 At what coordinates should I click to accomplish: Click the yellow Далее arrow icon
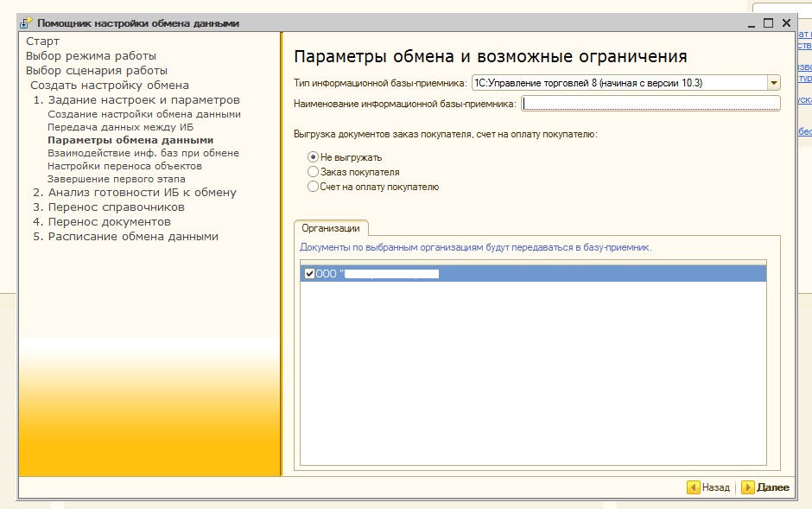[x=748, y=487]
